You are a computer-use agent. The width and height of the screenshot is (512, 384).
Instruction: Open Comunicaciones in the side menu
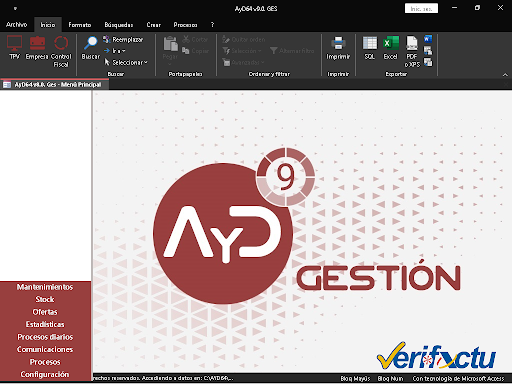[45, 349]
